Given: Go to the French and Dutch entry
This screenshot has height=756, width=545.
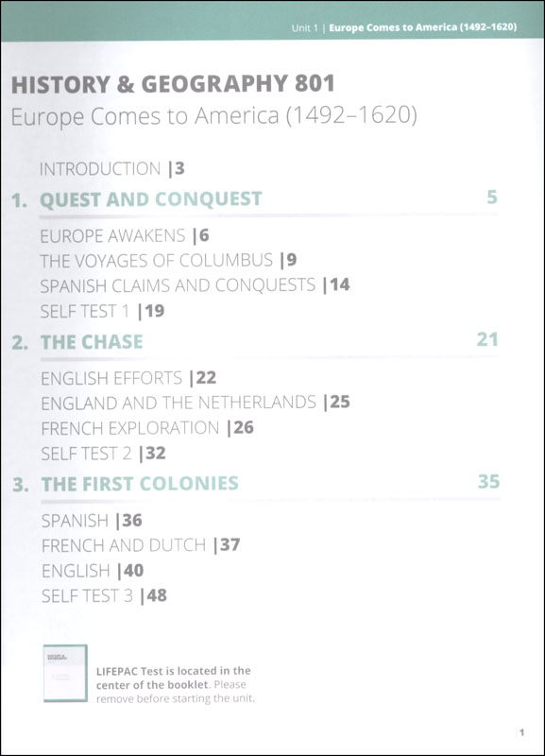Looking at the screenshot, I should click(x=140, y=545).
